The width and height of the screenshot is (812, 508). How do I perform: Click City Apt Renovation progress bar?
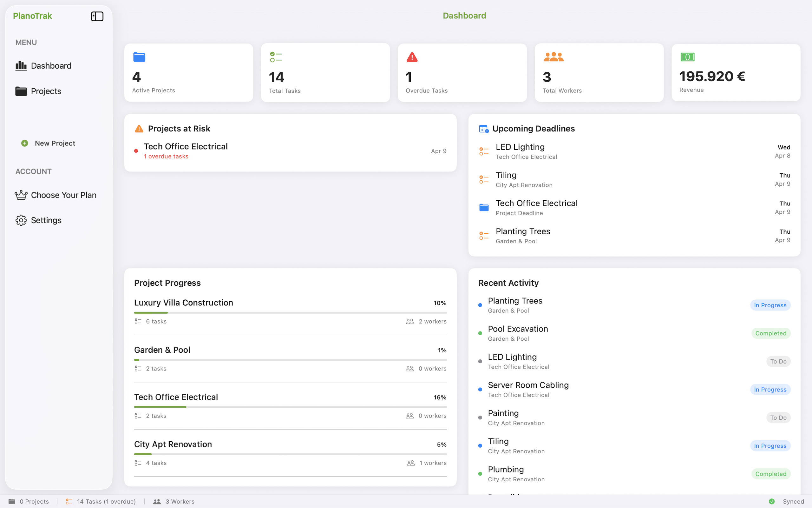pos(290,454)
